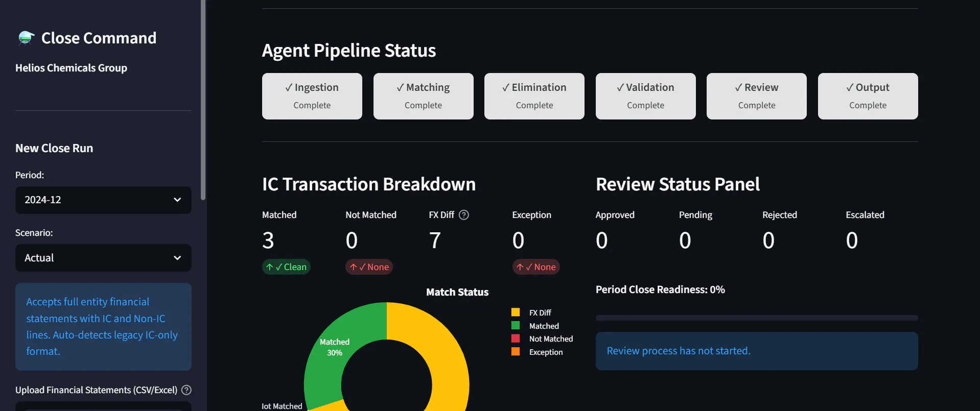Click the Review Status Panel heading

[x=678, y=184]
